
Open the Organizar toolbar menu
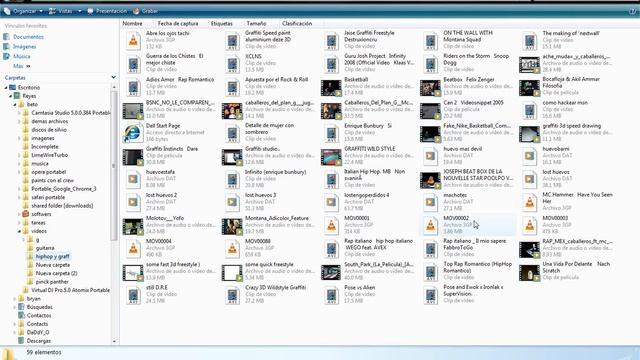23,11
